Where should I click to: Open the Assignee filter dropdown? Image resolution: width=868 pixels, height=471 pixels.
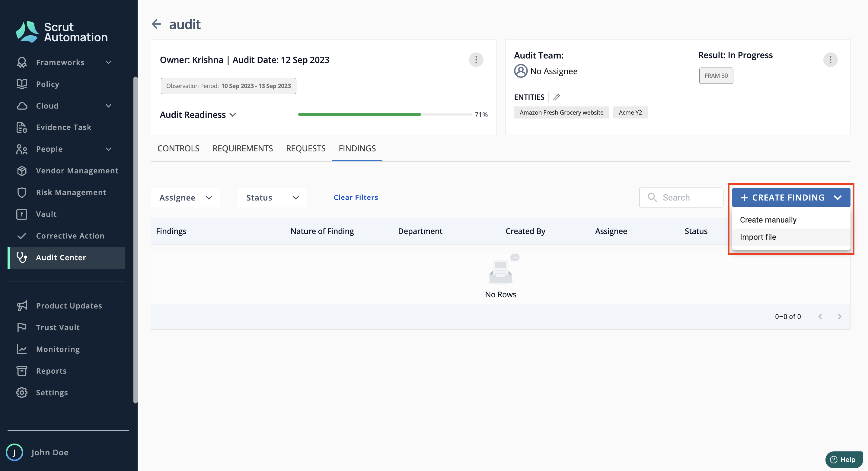pos(186,198)
